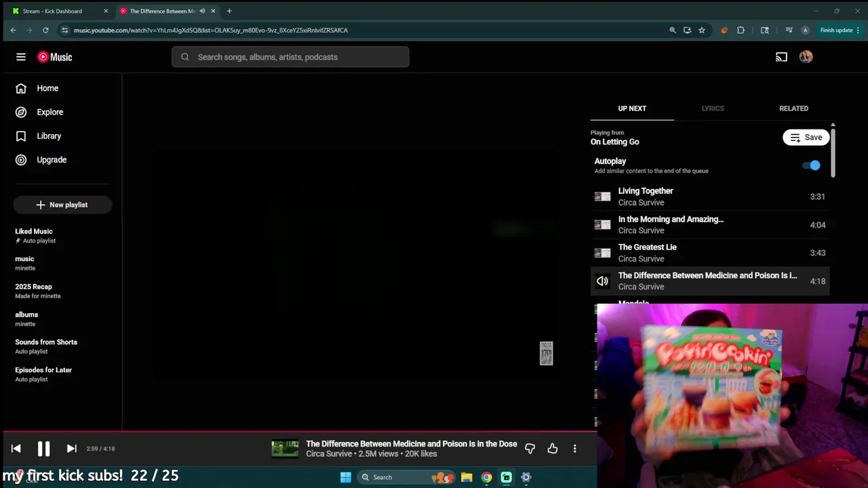
Task: Close the Kick Dashboard tab
Action: (x=106, y=11)
